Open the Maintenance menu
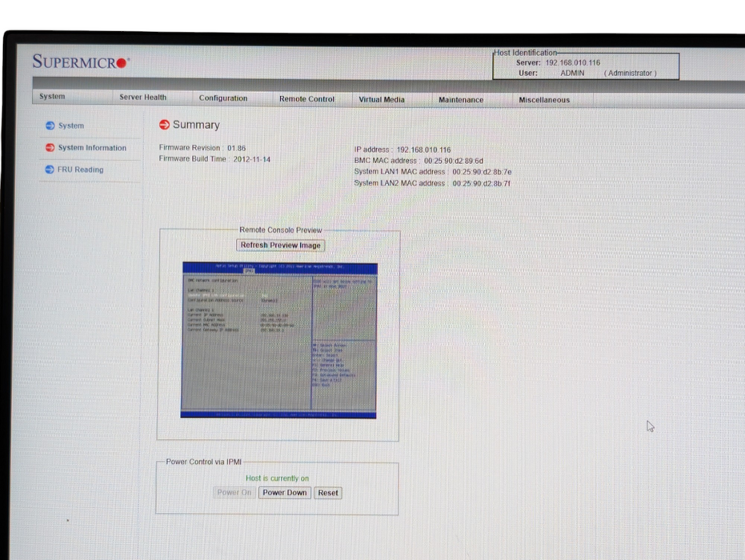Viewport: 745px width, 560px height. [x=461, y=99]
